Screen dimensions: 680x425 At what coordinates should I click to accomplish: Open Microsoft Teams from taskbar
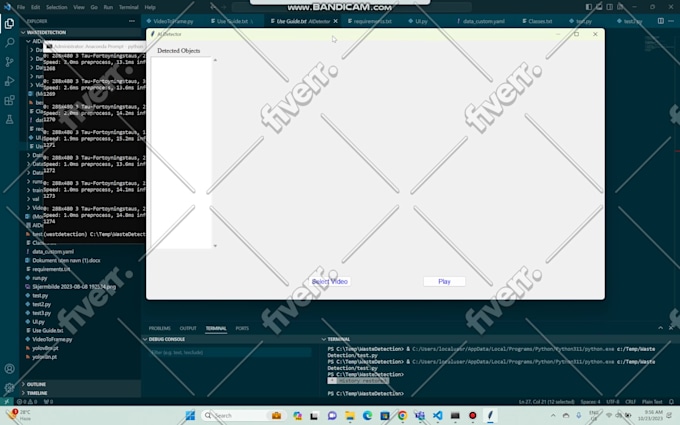[x=420, y=415]
